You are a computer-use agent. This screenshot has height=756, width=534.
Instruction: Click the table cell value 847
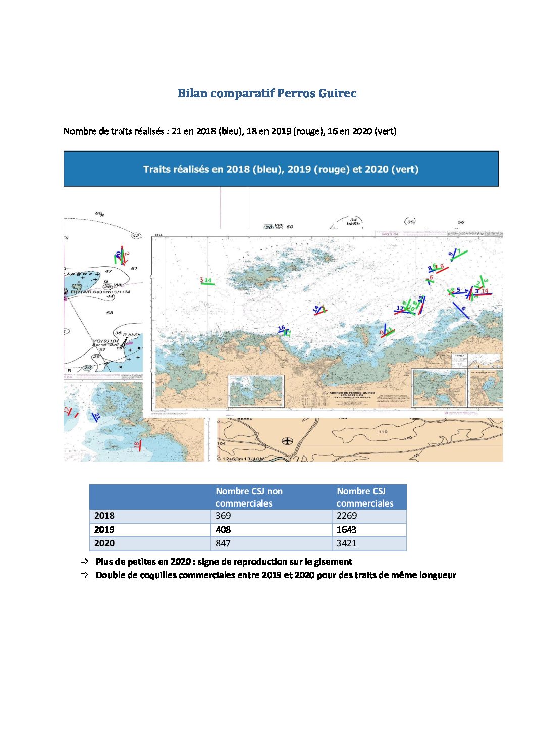pos(223,543)
